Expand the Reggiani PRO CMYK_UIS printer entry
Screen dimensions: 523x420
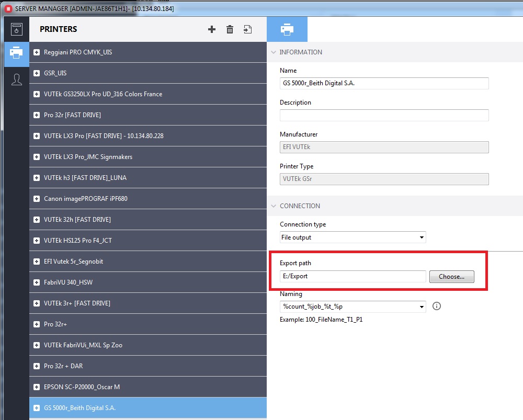click(36, 52)
